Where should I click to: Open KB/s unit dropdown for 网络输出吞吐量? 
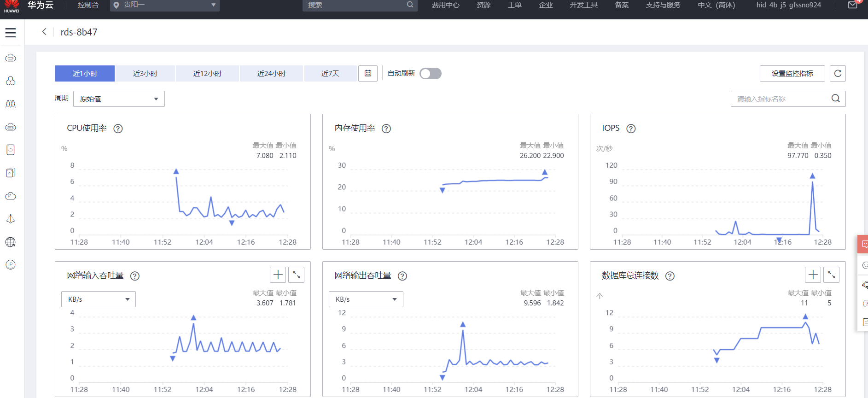(366, 299)
